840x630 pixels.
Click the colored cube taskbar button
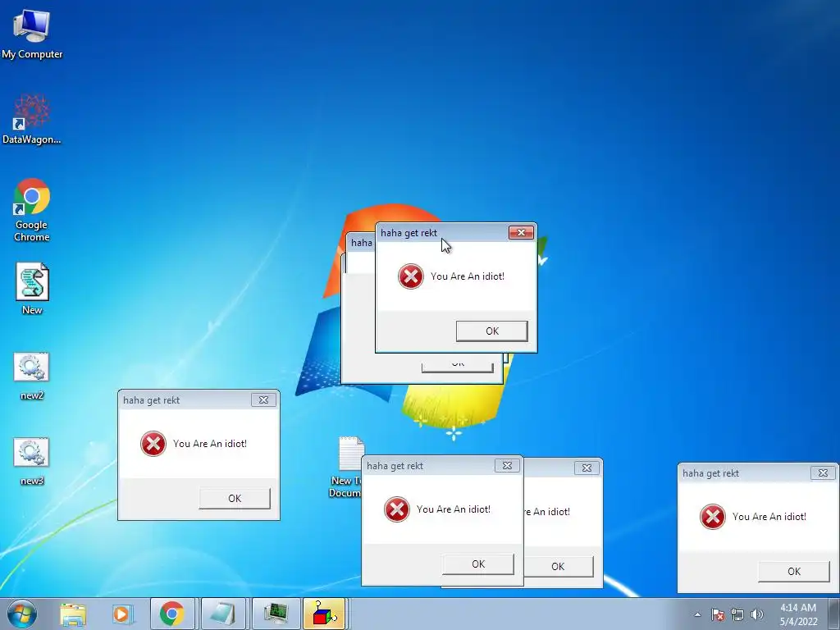(325, 614)
